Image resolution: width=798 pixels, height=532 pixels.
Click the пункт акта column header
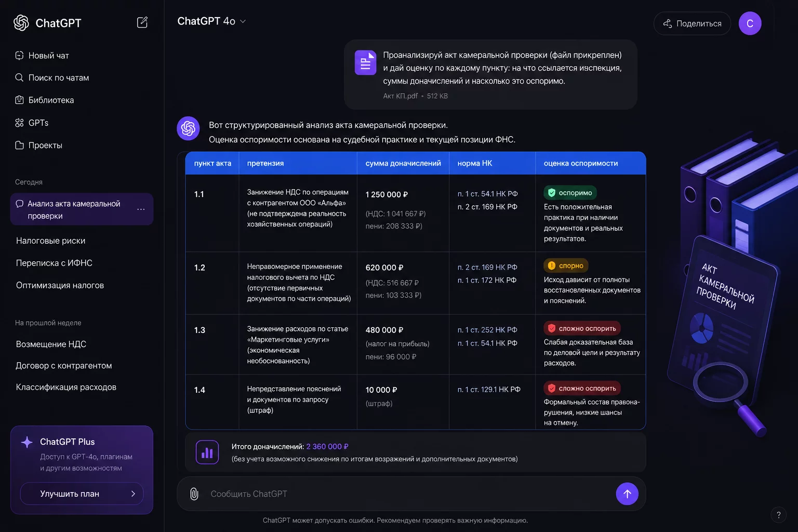pos(212,163)
